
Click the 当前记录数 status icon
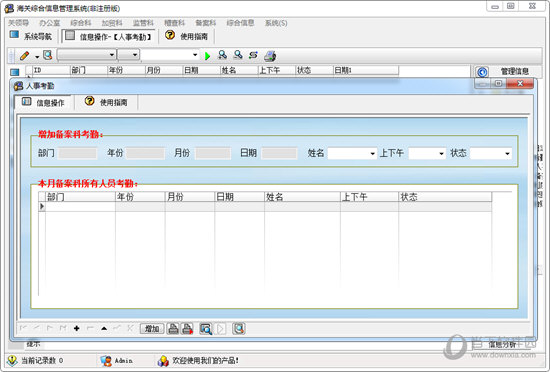(x=12, y=360)
